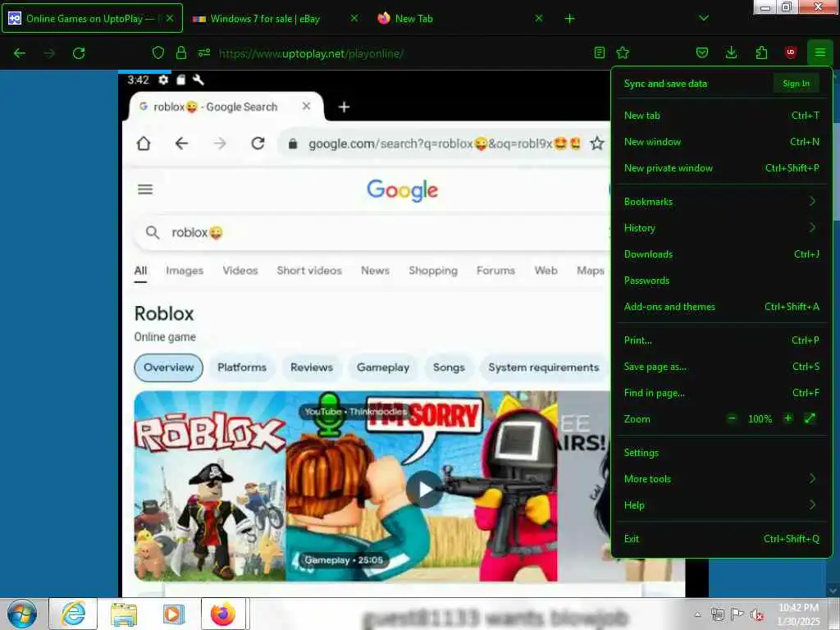Click the site padlock icon
The image size is (840, 630).
click(x=181, y=52)
